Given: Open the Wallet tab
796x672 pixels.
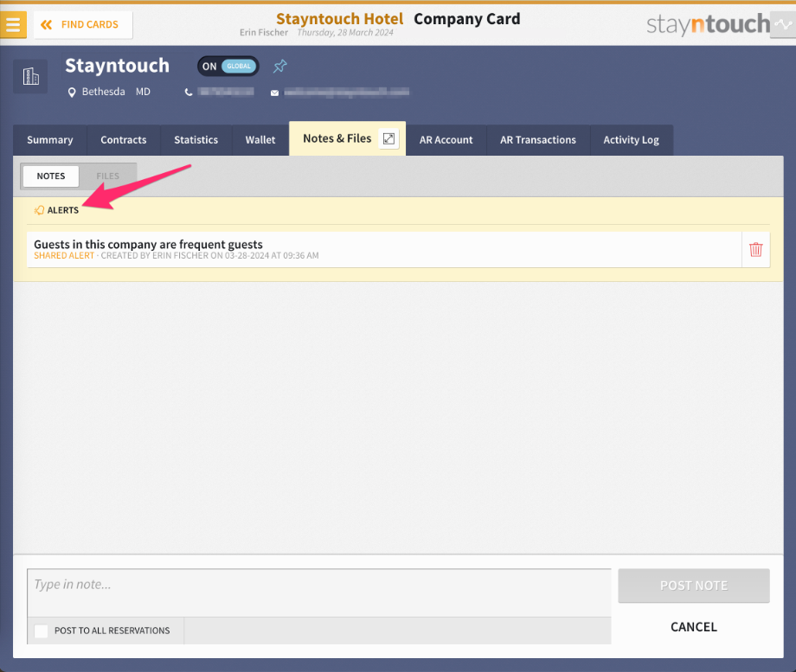Looking at the screenshot, I should click(x=260, y=140).
